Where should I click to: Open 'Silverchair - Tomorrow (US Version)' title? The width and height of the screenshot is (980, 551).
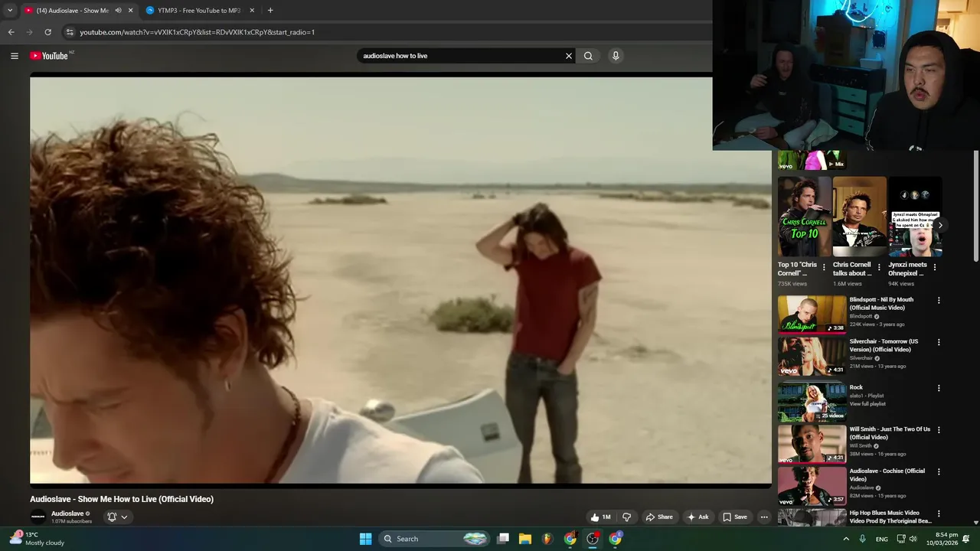[884, 346]
